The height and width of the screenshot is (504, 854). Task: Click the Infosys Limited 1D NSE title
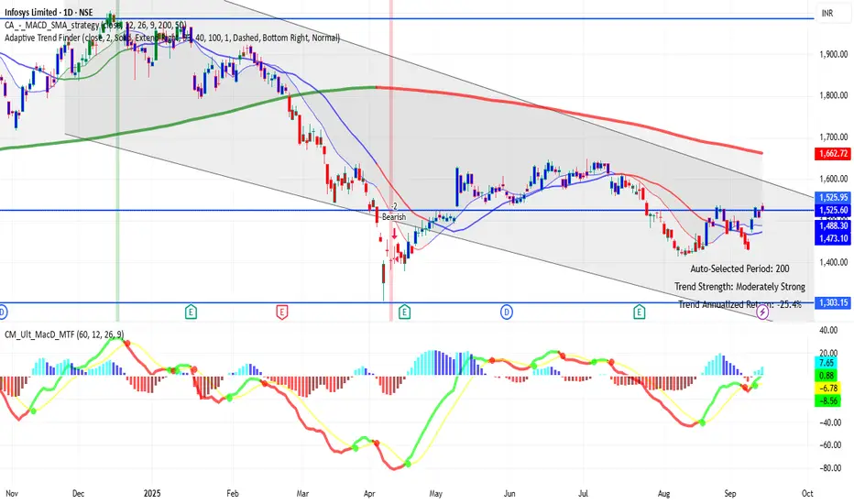click(x=49, y=12)
